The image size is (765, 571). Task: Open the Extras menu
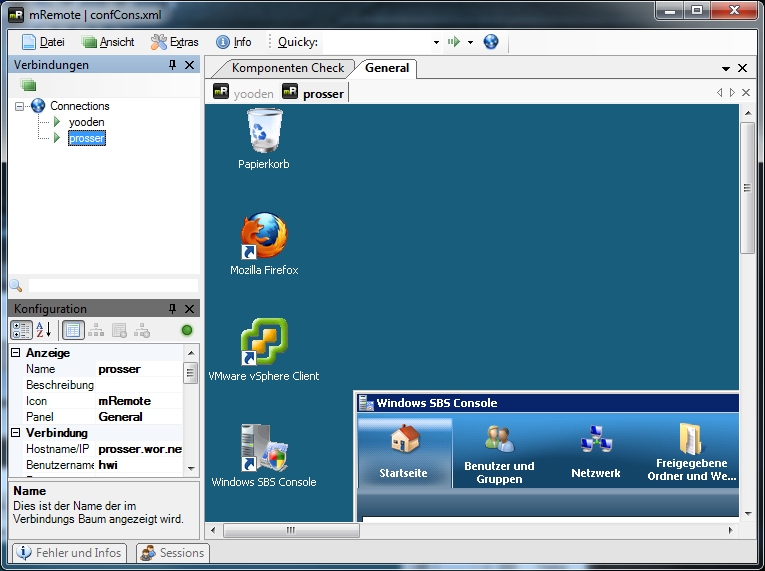click(175, 42)
